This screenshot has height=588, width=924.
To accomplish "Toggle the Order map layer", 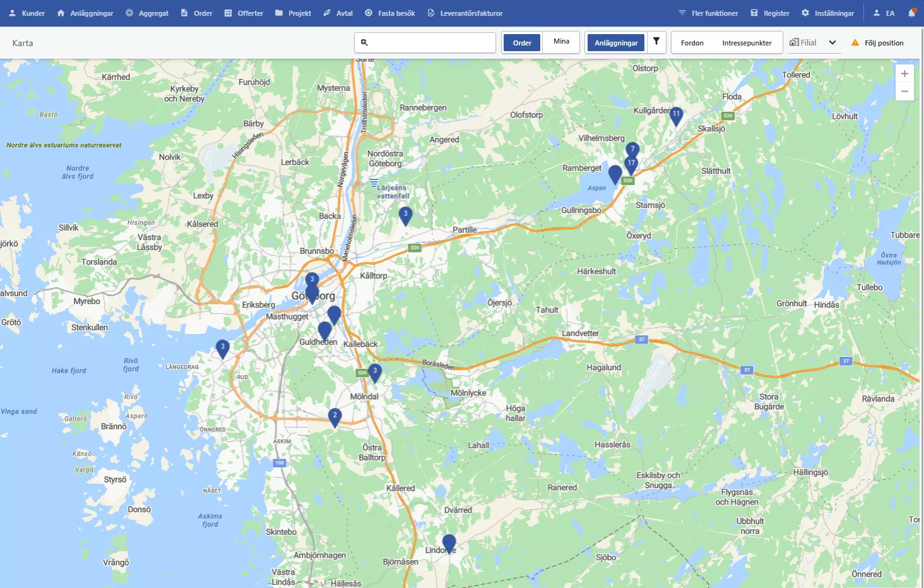I will tap(522, 43).
